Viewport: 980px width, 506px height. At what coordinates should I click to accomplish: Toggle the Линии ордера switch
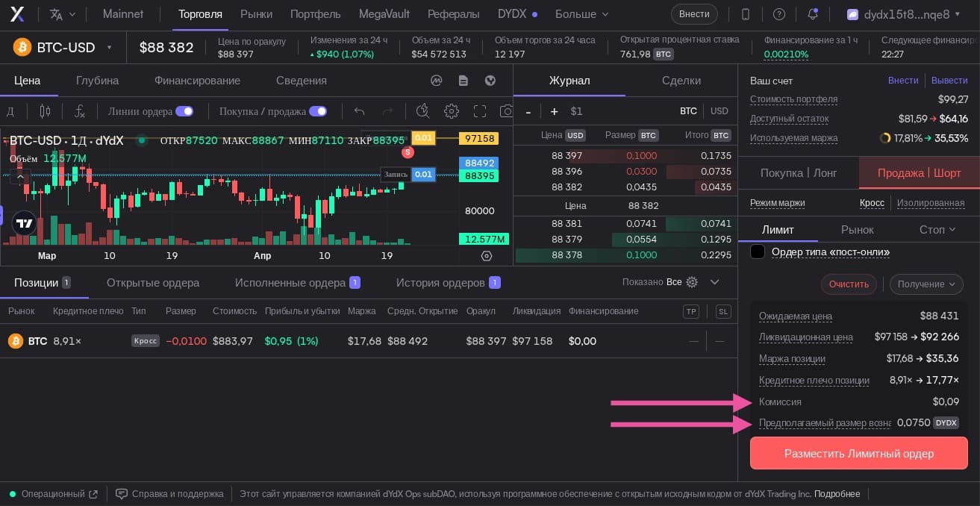point(184,111)
